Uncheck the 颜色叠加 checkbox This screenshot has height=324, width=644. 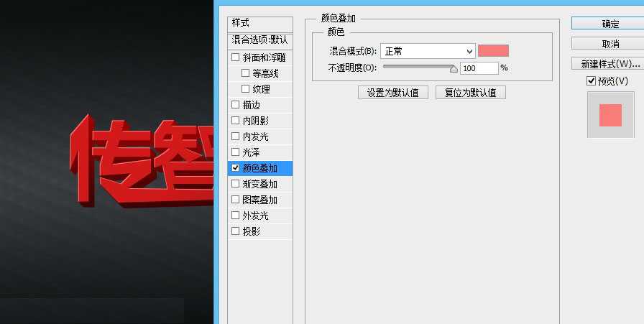pos(235,167)
